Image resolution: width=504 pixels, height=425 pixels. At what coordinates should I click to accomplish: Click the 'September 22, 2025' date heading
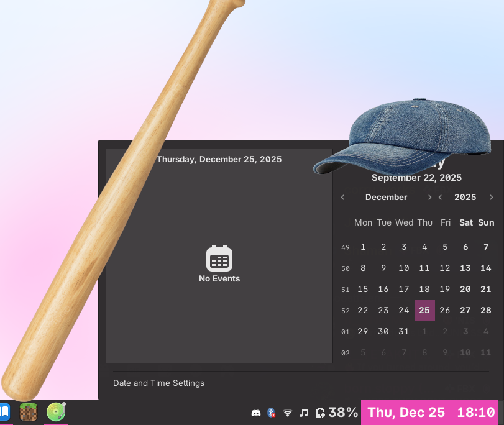point(416,178)
